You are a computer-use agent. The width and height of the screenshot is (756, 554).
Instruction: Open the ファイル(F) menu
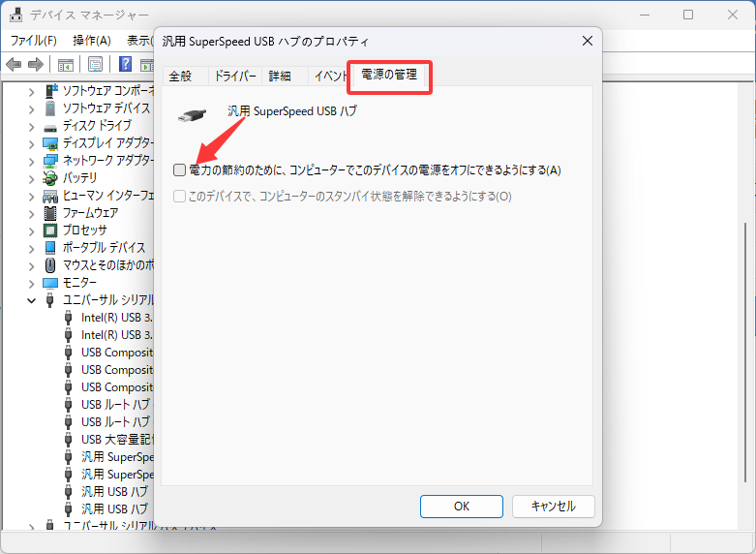click(33, 41)
